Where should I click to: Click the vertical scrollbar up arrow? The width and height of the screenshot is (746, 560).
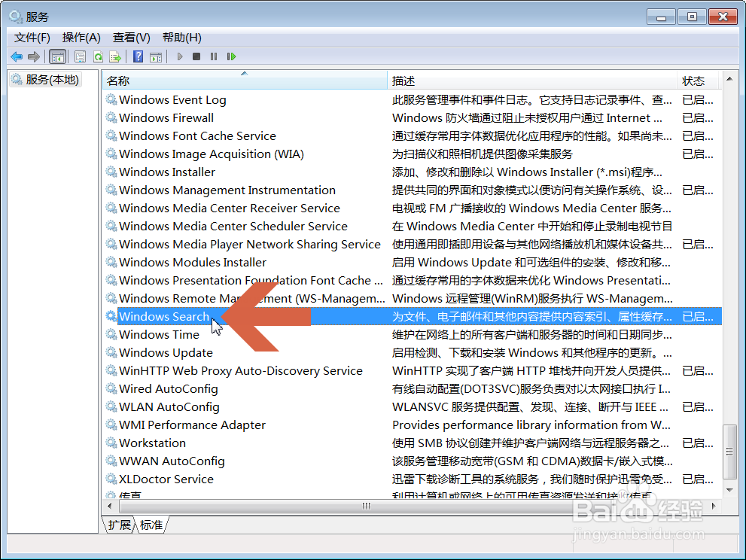pos(729,79)
